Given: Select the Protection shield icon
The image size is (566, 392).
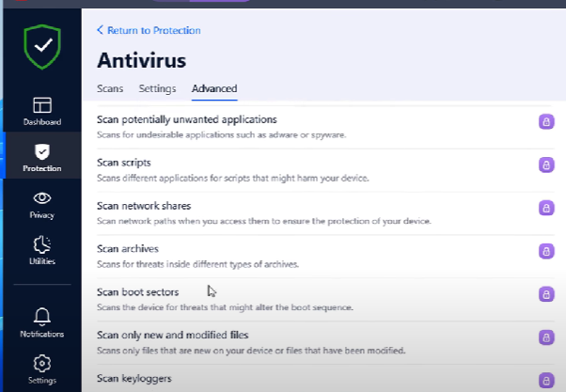Looking at the screenshot, I should pyautogui.click(x=42, y=151).
